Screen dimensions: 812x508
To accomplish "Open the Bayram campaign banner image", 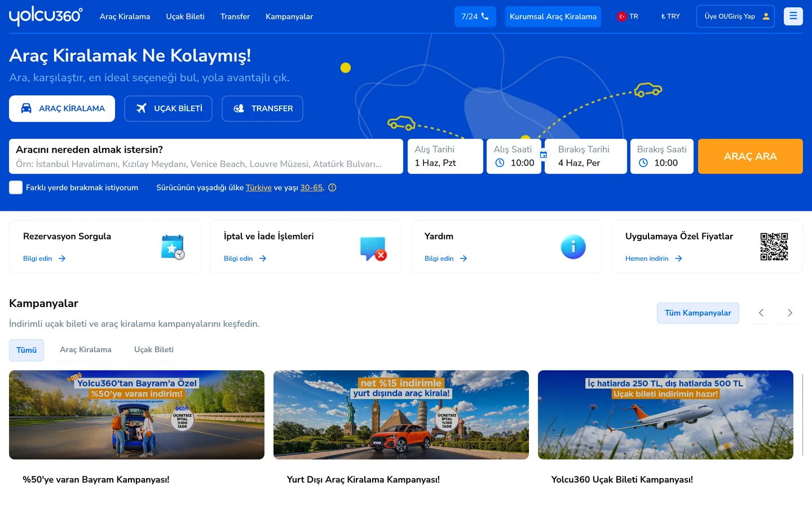I will click(136, 415).
